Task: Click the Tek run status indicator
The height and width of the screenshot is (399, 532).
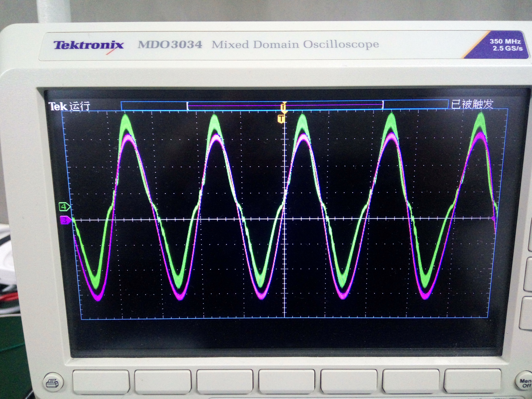Action: 69,106
